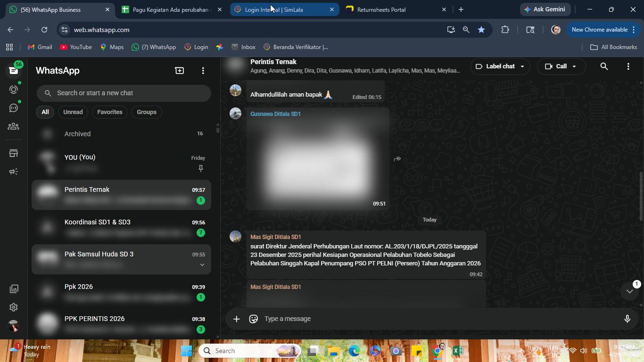This screenshot has height=362, width=644.
Task: Open the Advertise megaphone icon
Action: (x=14, y=172)
